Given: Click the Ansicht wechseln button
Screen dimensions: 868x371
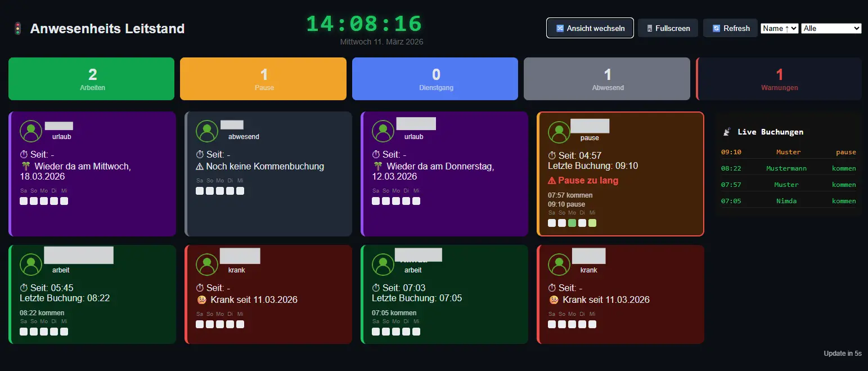Looking at the screenshot, I should click(x=590, y=28).
